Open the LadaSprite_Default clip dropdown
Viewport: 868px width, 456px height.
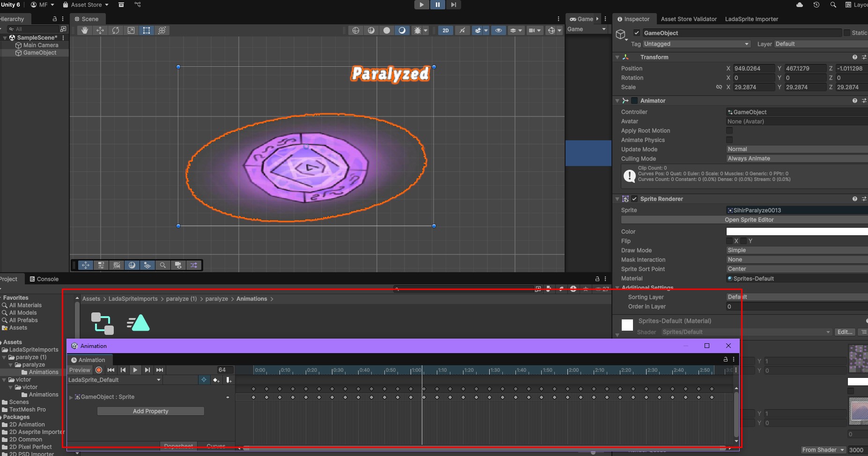pos(159,380)
